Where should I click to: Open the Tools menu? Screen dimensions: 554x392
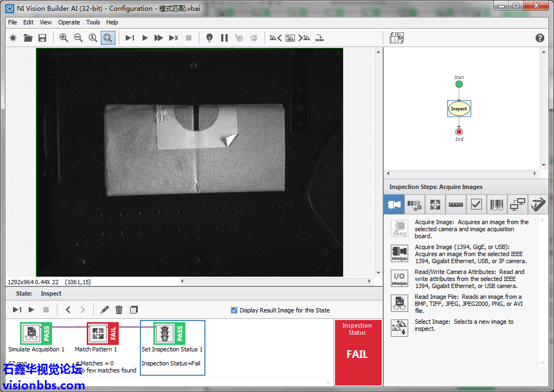tap(93, 22)
